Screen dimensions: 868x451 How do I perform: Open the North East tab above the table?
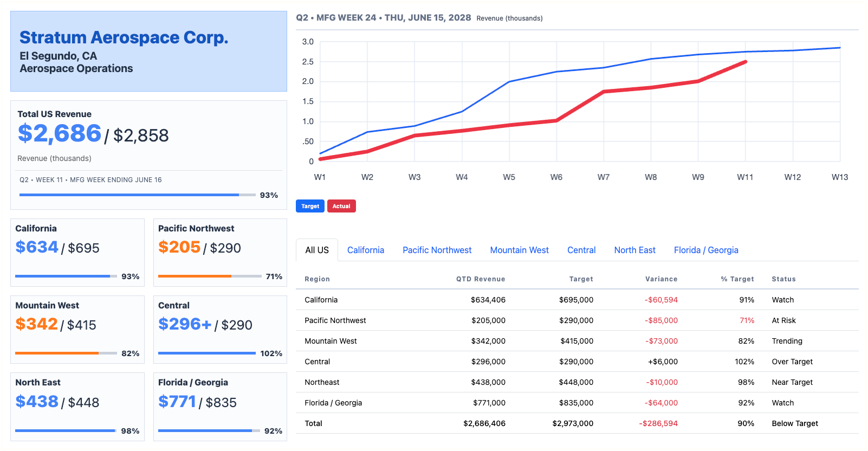(x=635, y=250)
